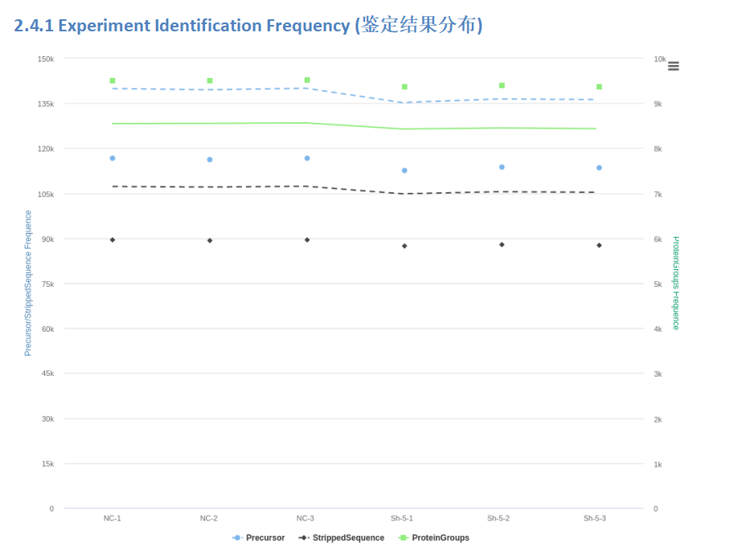The width and height of the screenshot is (734, 560).
Task: Click the NC-1 x-axis label
Action: (x=113, y=518)
